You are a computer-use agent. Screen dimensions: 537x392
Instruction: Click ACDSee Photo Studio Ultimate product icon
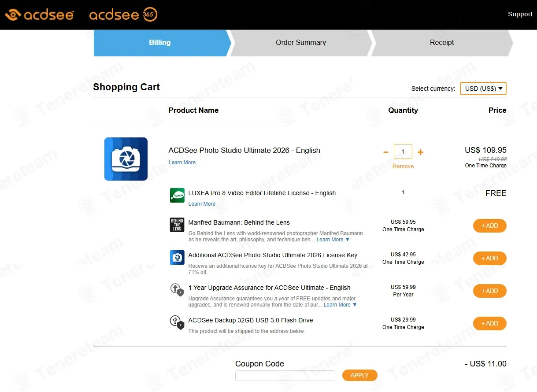(126, 159)
